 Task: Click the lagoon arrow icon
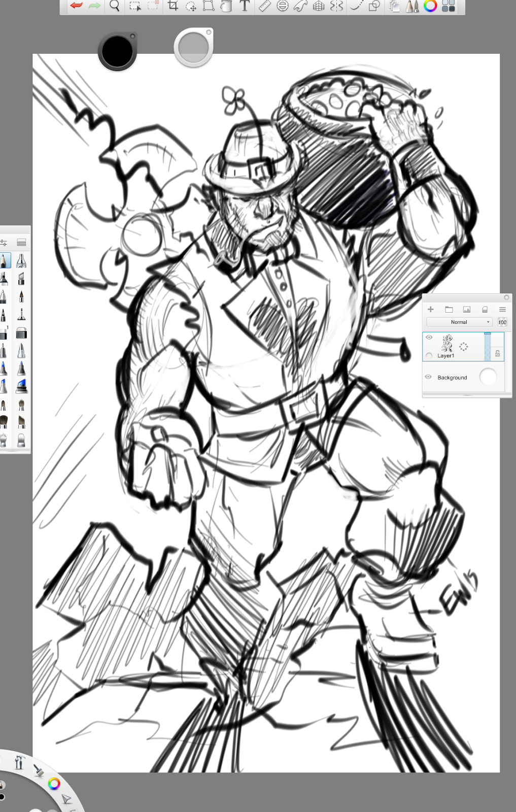click(66, 800)
